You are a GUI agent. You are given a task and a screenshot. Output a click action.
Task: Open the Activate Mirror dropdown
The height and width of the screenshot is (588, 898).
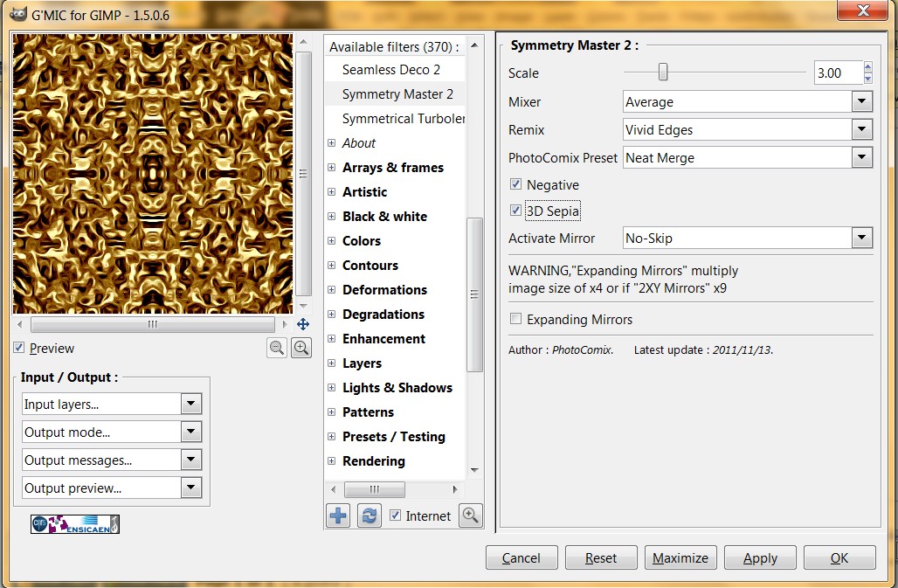(x=748, y=238)
